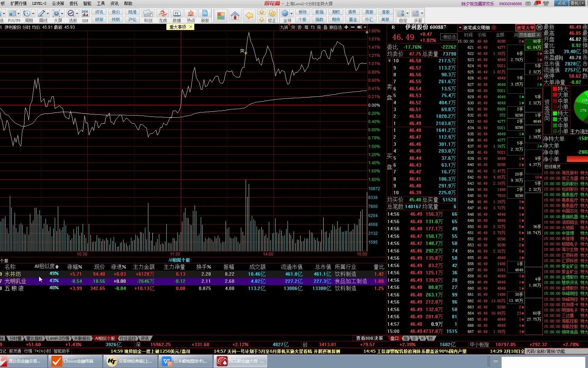Expand the 周期 period dropdown arrow
588x368 pixels.
pos(33,14)
